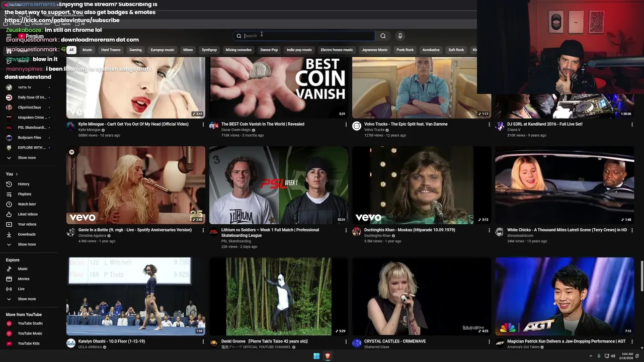Open Music under Explore
Image resolution: width=644 pixels, height=362 pixels.
coord(23,269)
